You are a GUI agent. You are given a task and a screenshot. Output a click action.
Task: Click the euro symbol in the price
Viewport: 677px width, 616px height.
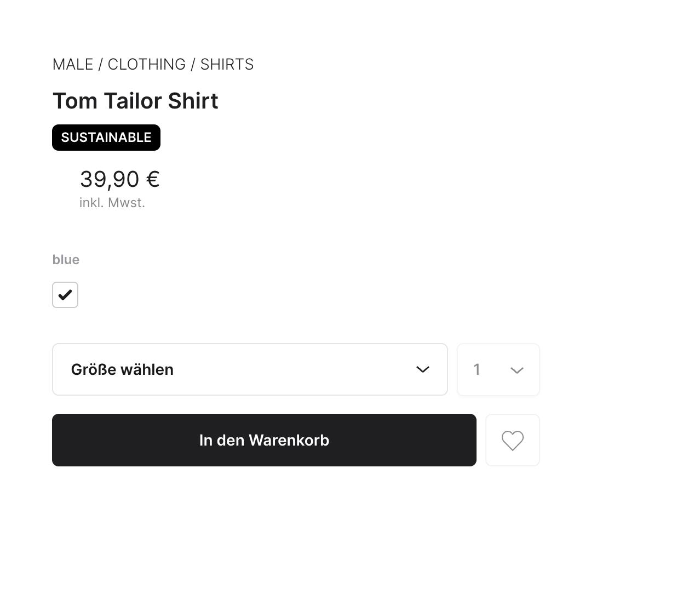coord(153,179)
